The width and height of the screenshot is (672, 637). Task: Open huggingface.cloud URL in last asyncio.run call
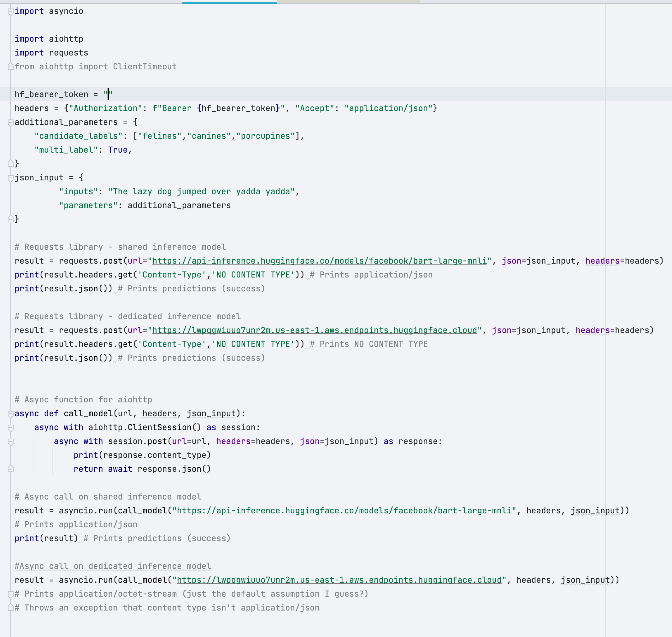(339, 580)
